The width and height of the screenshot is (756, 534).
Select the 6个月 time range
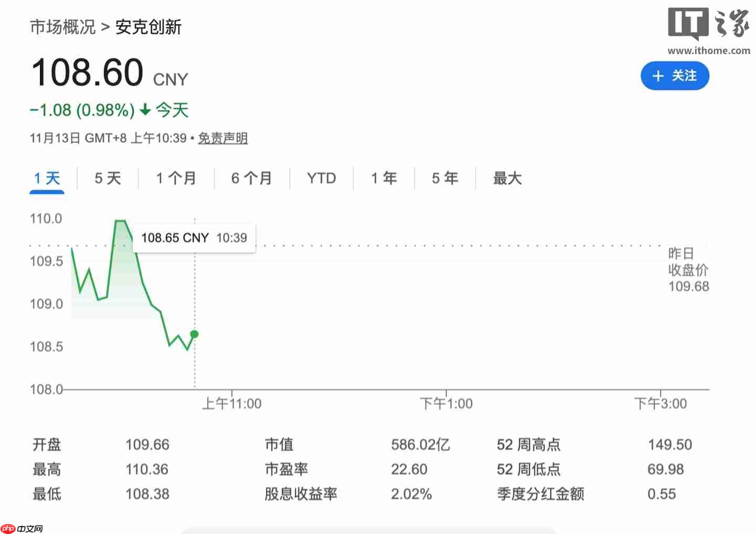tap(251, 178)
